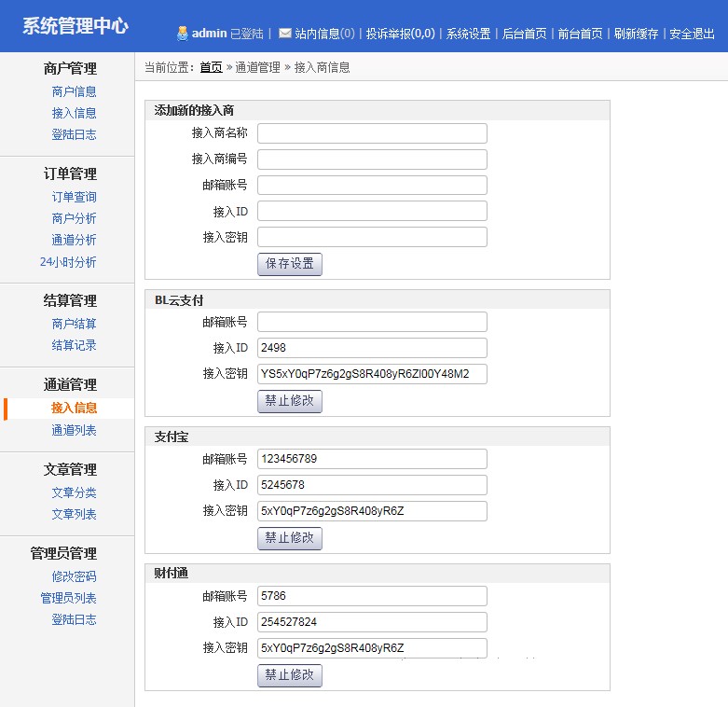This screenshot has height=707, width=728.
Task: Click the 结算管理 sidebar heading
Action: pyautogui.click(x=70, y=300)
